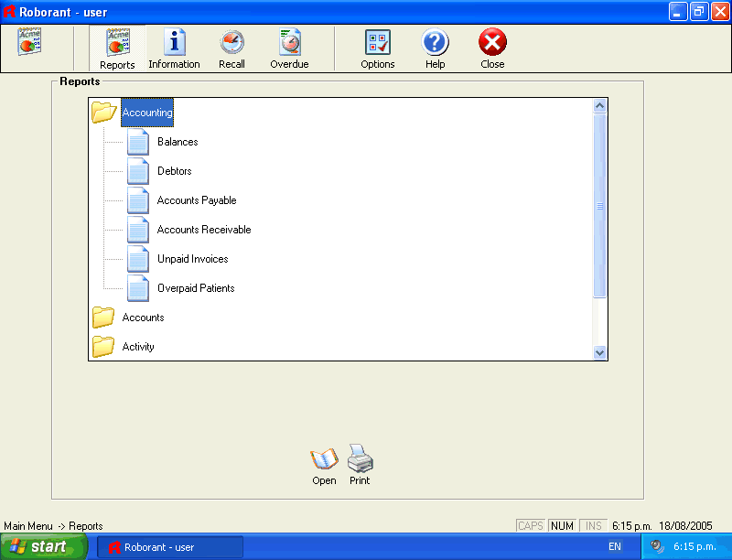
Task: Minimize the Roborant window
Action: pyautogui.click(x=678, y=12)
